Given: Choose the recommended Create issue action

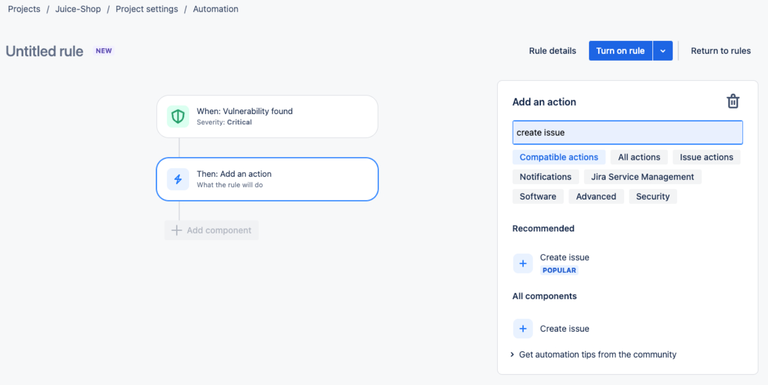Looking at the screenshot, I should coord(564,258).
